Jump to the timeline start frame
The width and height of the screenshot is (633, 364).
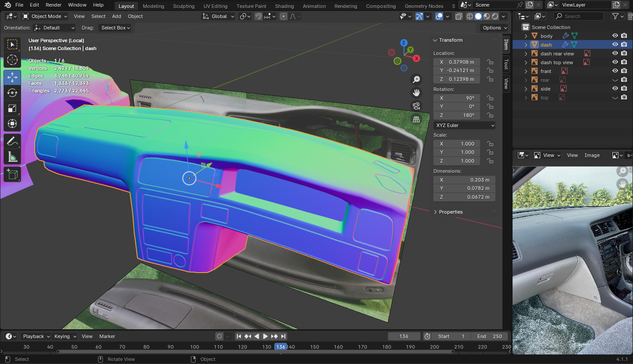[239, 336]
